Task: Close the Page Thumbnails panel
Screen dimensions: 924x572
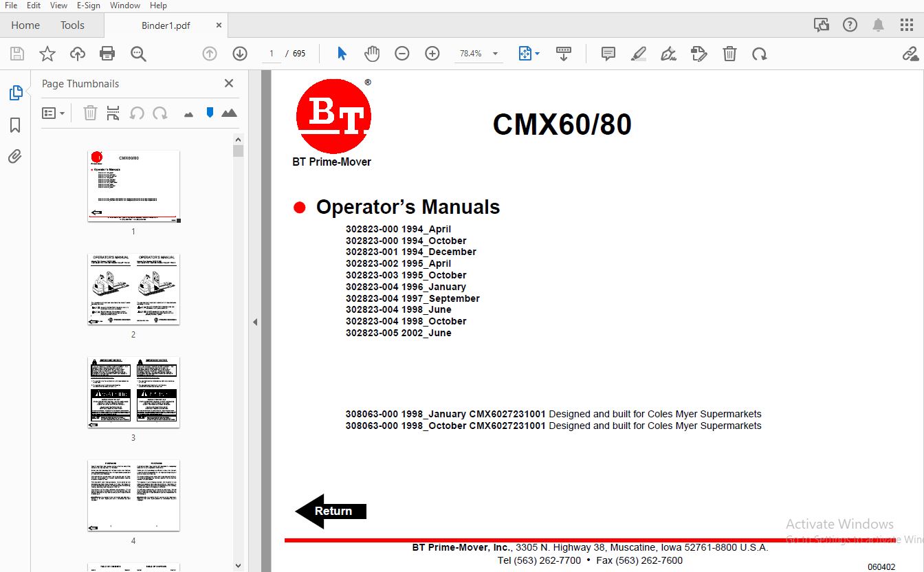Action: pyautogui.click(x=229, y=83)
